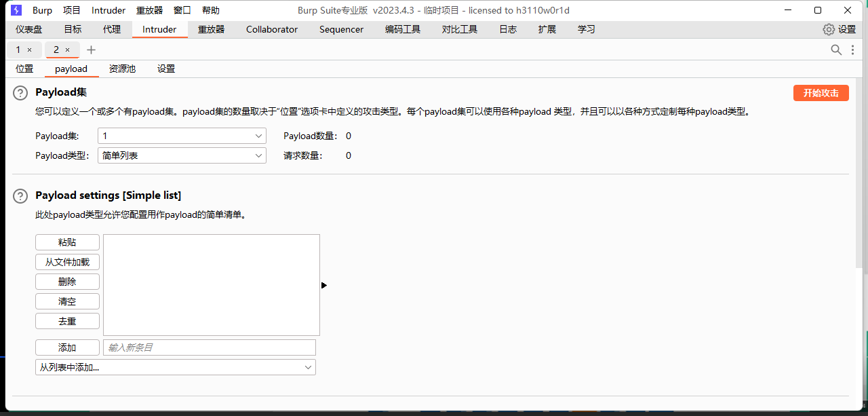This screenshot has height=416, width=868.
Task: Open help for Payload settings section
Action: click(20, 196)
